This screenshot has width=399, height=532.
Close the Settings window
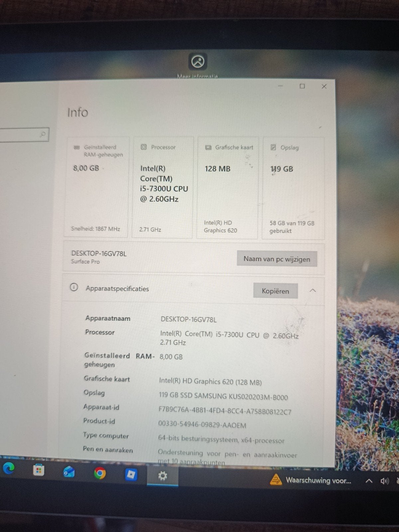click(x=324, y=86)
